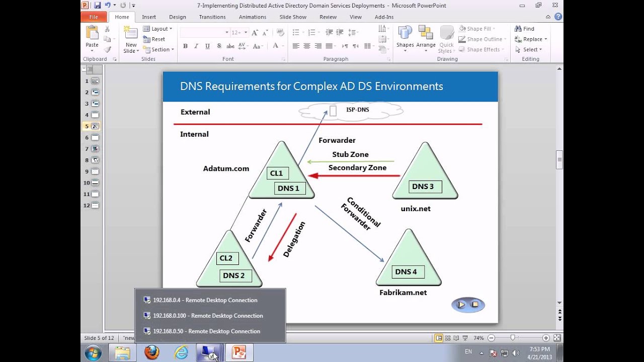This screenshot has height=362, width=644.
Task: Align text left
Action: click(296, 46)
